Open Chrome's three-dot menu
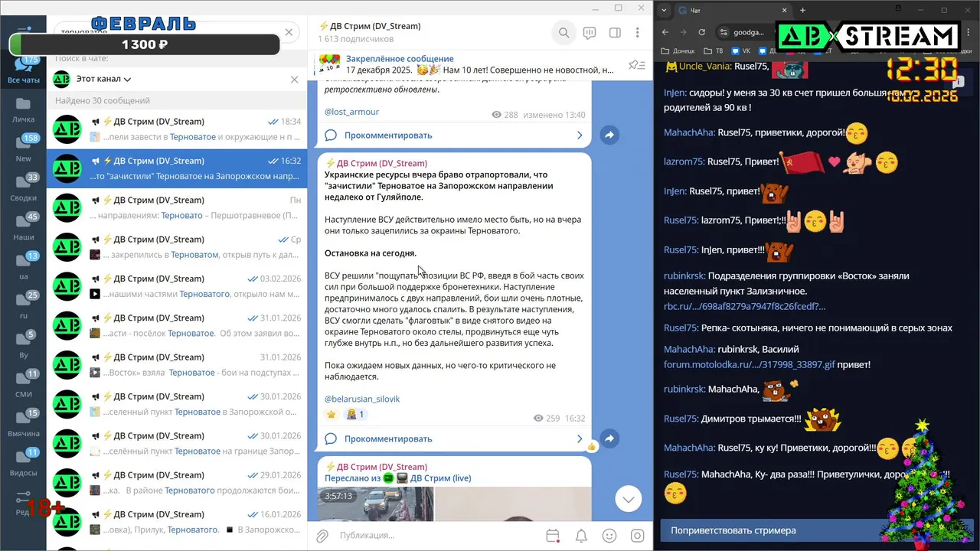 click(966, 32)
